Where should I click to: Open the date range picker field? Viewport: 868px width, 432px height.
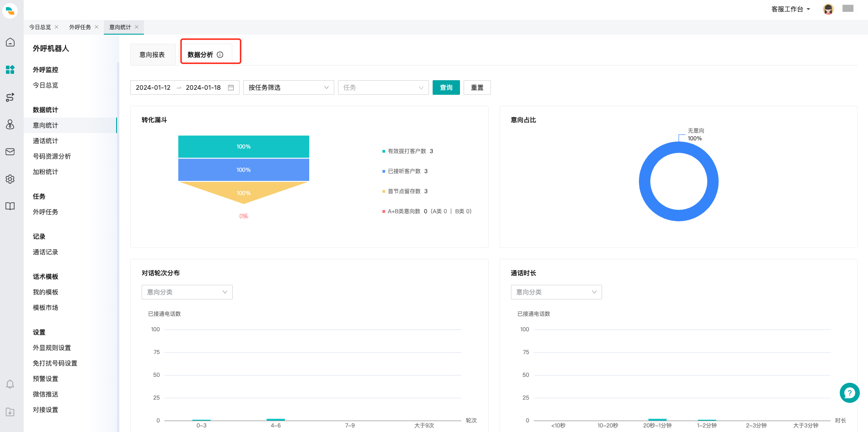coord(184,87)
